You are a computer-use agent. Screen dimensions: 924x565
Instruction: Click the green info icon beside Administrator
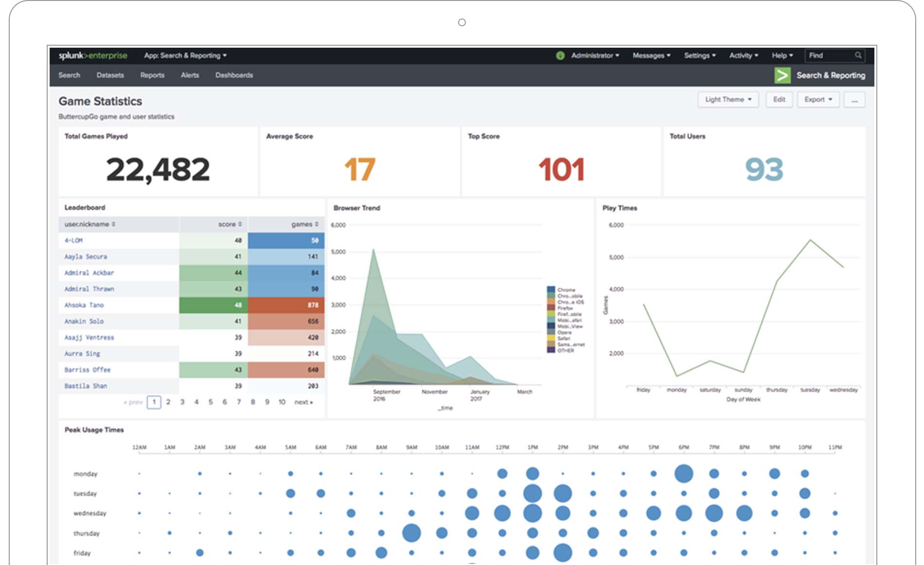560,55
